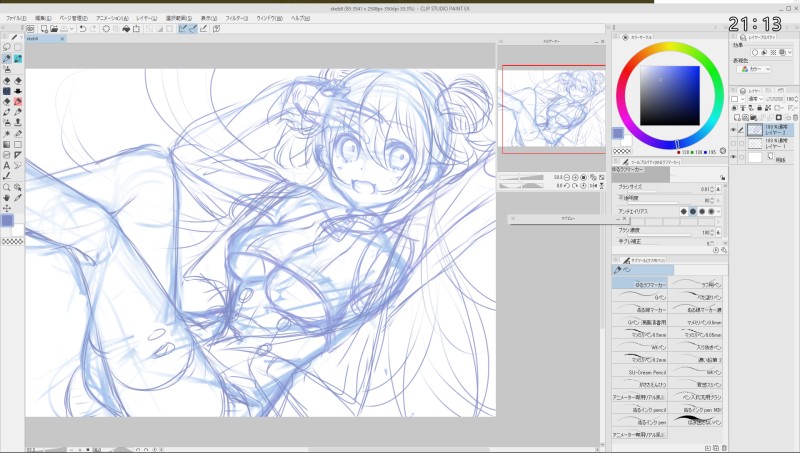Toggle the snap-to-ruler icon in the command bar
Viewport: 800px width, 453px height.
tap(183, 29)
